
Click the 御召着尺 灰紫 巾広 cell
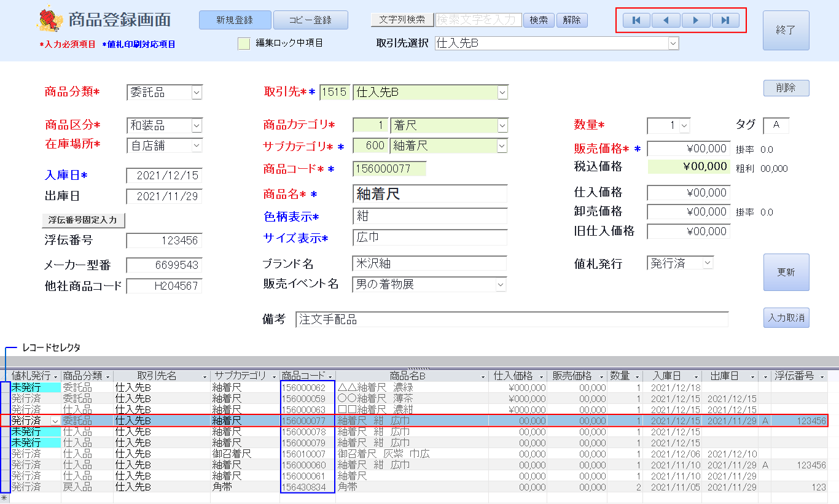coord(412,454)
